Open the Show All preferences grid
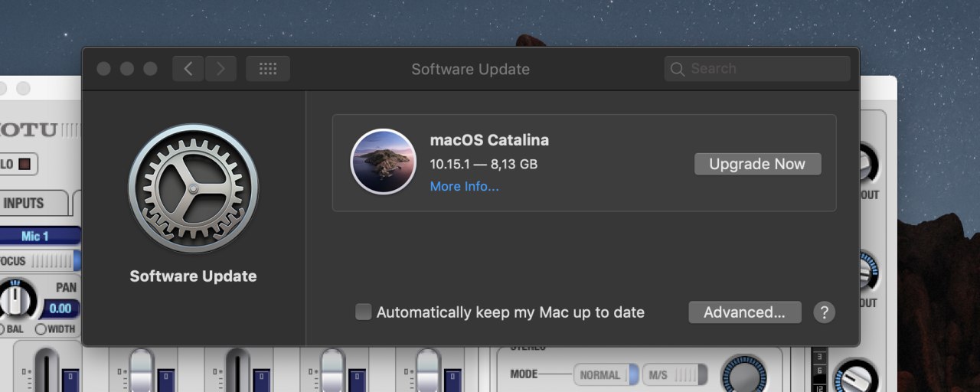The image size is (980, 392). pos(268,69)
